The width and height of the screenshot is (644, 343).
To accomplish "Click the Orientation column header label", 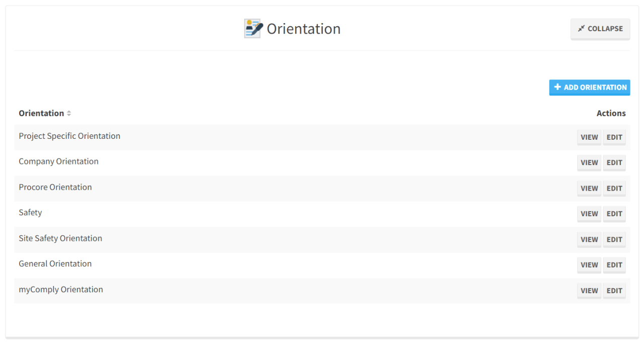I will coord(41,113).
